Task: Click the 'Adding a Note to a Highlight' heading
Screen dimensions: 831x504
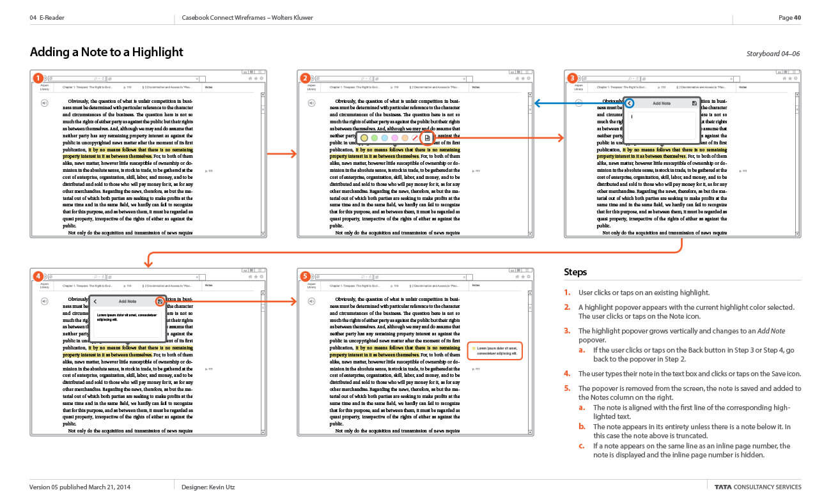Action: (x=106, y=52)
